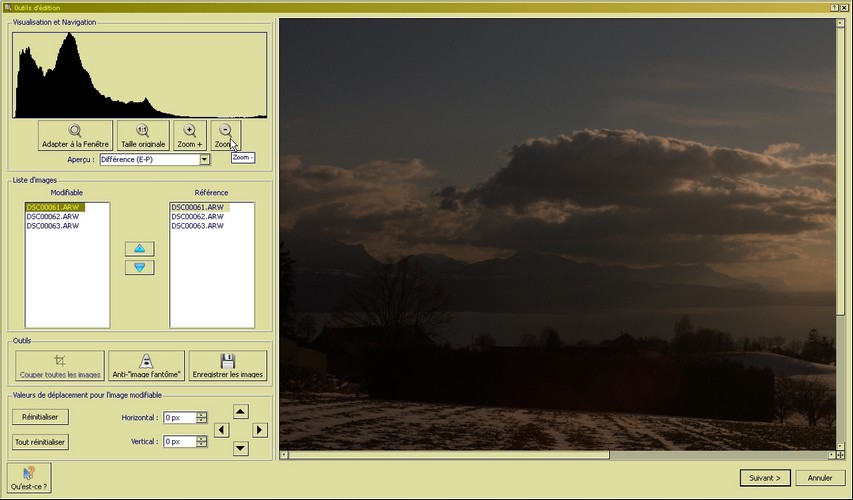Move the image down with the blue down arrow
Screen dimensions: 853x500
click(139, 267)
